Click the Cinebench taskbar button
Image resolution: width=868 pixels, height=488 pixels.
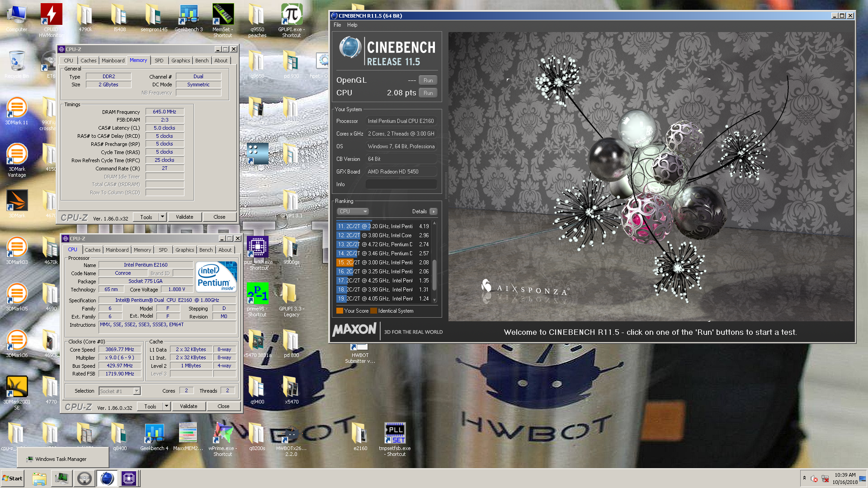click(107, 478)
